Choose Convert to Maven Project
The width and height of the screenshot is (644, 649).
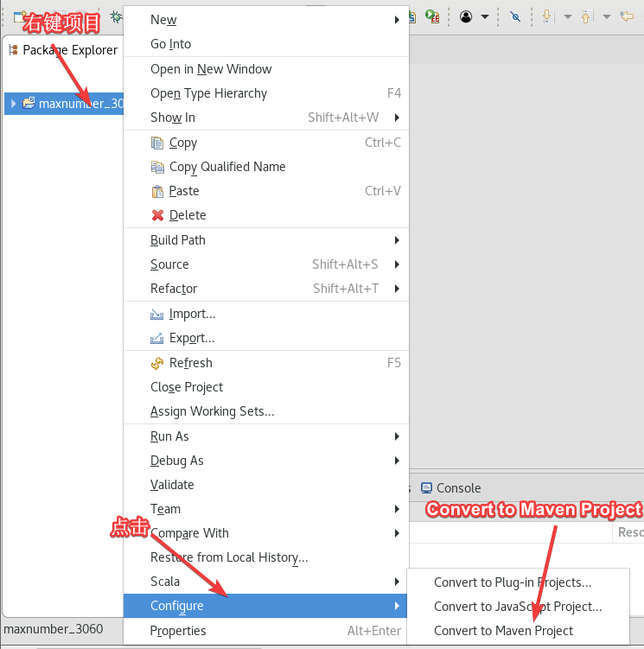pyautogui.click(x=518, y=631)
